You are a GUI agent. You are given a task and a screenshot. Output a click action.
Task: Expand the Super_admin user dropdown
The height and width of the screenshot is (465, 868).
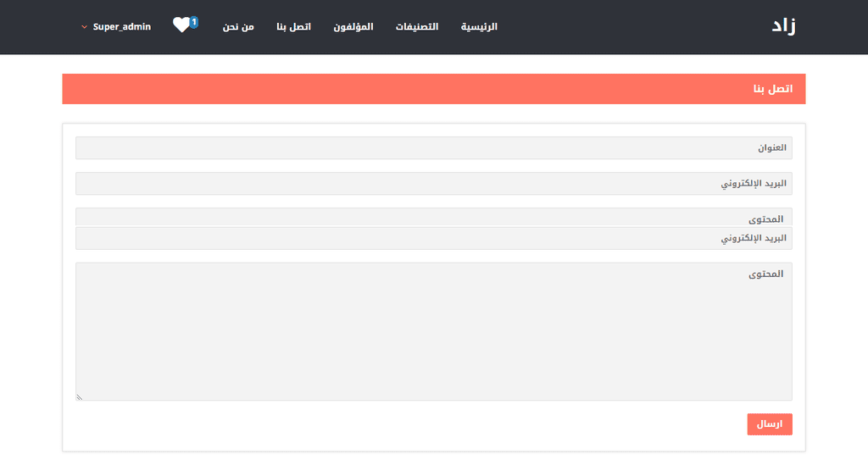[116, 26]
